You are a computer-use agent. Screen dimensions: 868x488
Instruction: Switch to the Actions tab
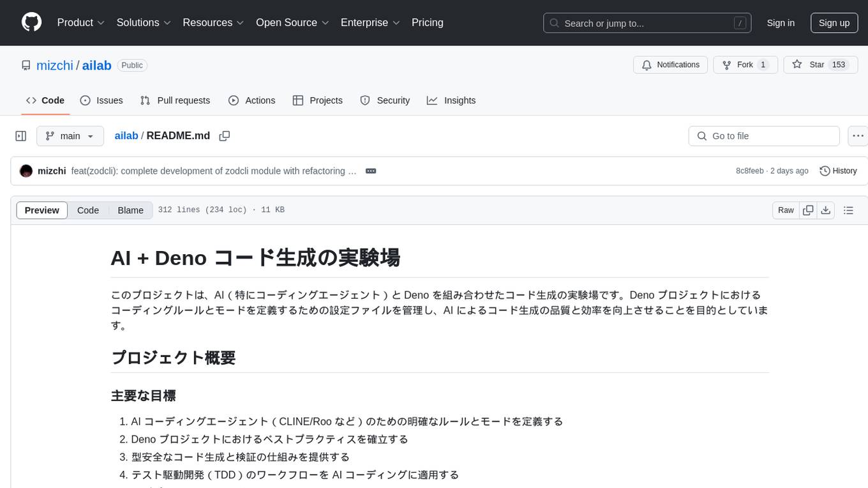[251, 100]
